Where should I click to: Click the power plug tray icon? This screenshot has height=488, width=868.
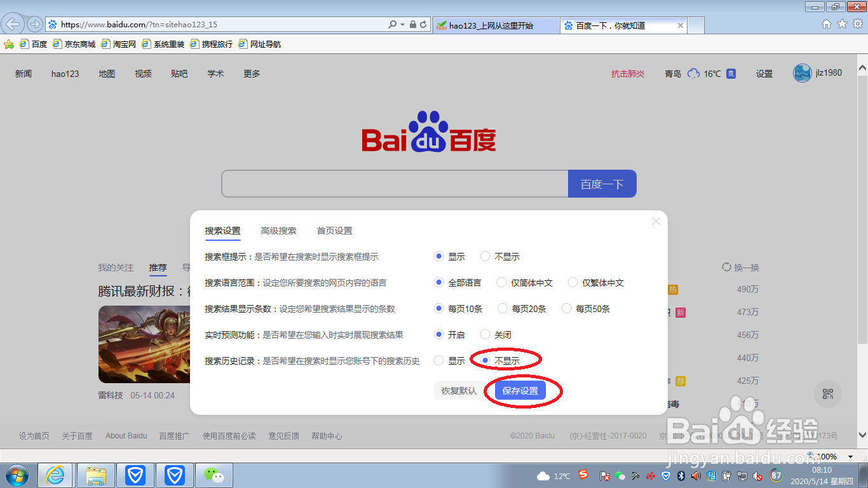pyautogui.click(x=726, y=476)
